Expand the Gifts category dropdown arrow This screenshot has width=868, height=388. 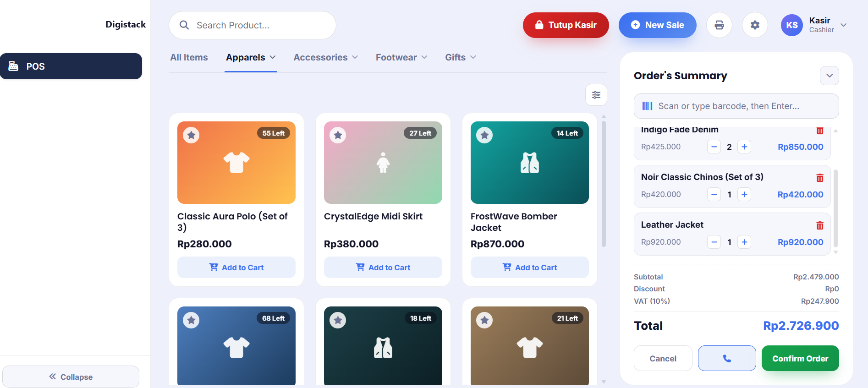(473, 57)
